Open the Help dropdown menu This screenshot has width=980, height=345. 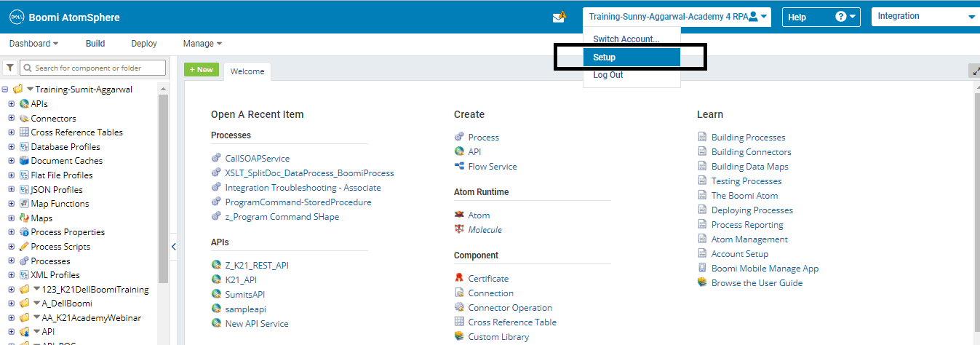tap(821, 17)
